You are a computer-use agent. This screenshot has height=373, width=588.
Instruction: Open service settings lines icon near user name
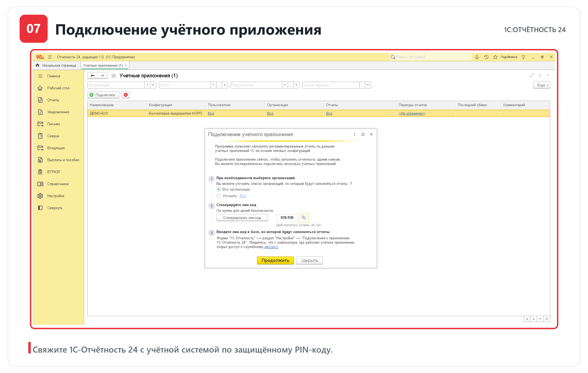click(x=523, y=57)
